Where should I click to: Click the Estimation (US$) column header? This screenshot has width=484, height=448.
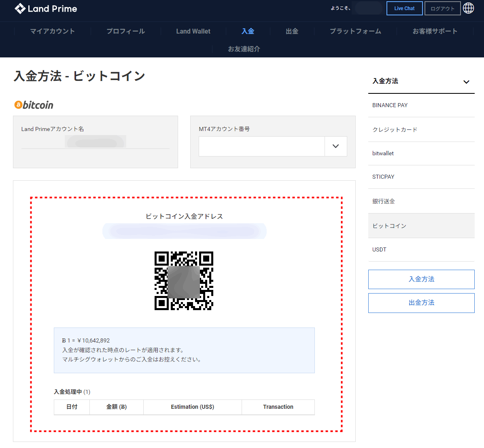coord(192,407)
